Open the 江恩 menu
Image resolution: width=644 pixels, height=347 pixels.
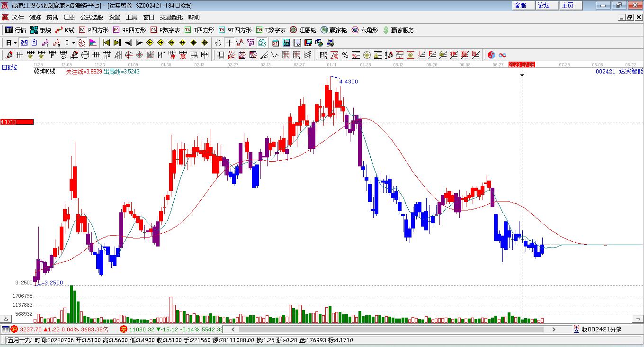[x=69, y=18]
